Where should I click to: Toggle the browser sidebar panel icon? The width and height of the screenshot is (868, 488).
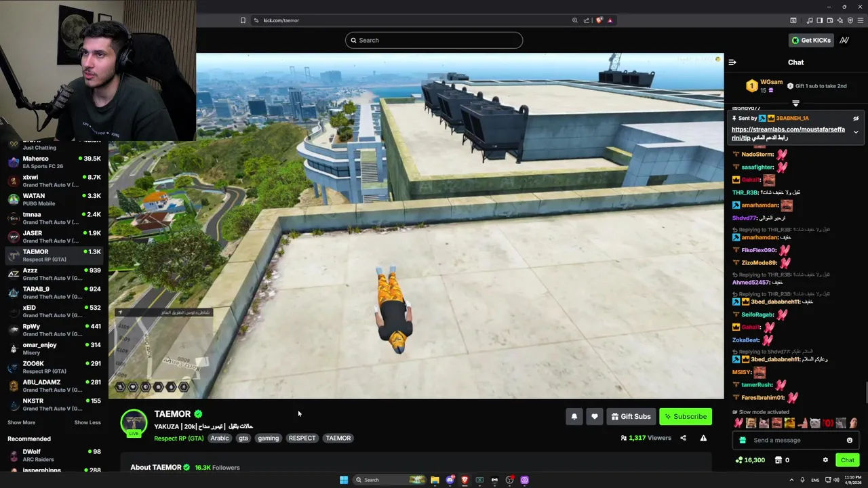819,20
